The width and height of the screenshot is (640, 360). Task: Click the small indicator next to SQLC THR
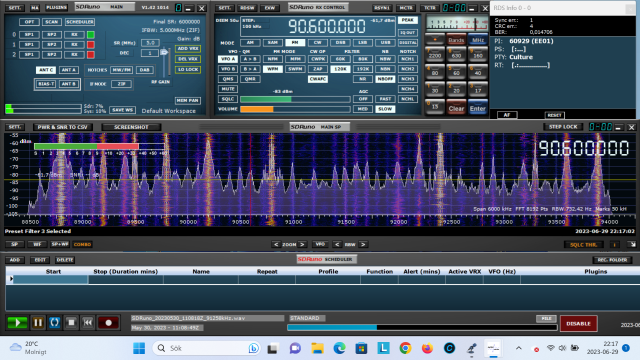(x=614, y=244)
